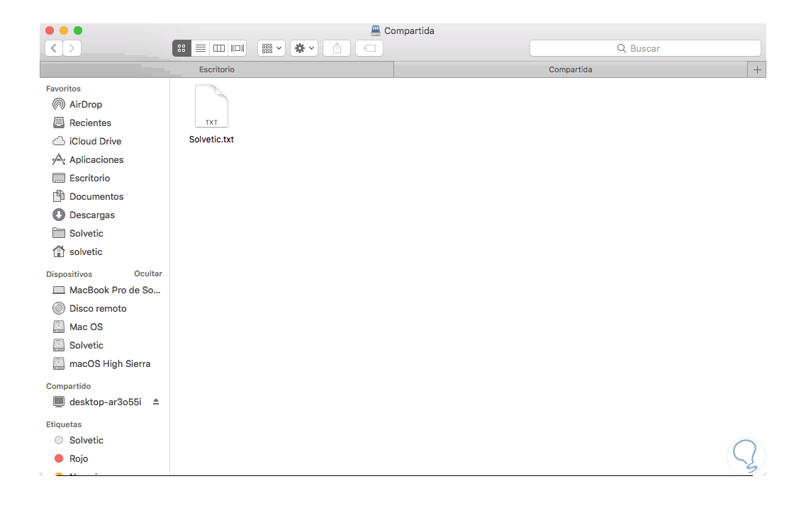806x532 pixels.
Task: Switch to the Escritorio tab
Action: [216, 70]
